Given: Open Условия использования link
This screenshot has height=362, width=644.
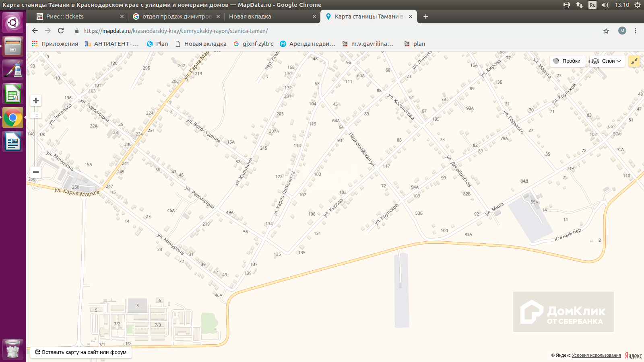Looking at the screenshot, I should [596, 355].
